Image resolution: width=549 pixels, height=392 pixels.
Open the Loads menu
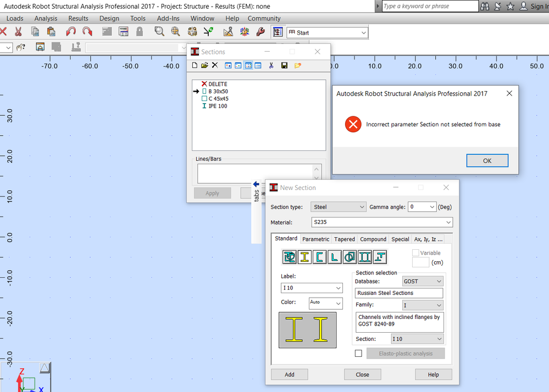(15, 19)
